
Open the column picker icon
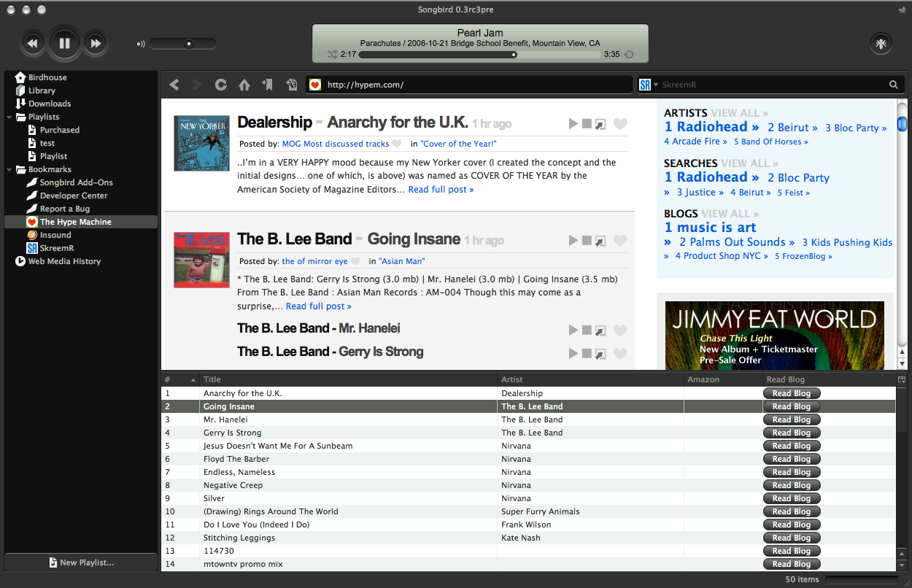click(902, 379)
